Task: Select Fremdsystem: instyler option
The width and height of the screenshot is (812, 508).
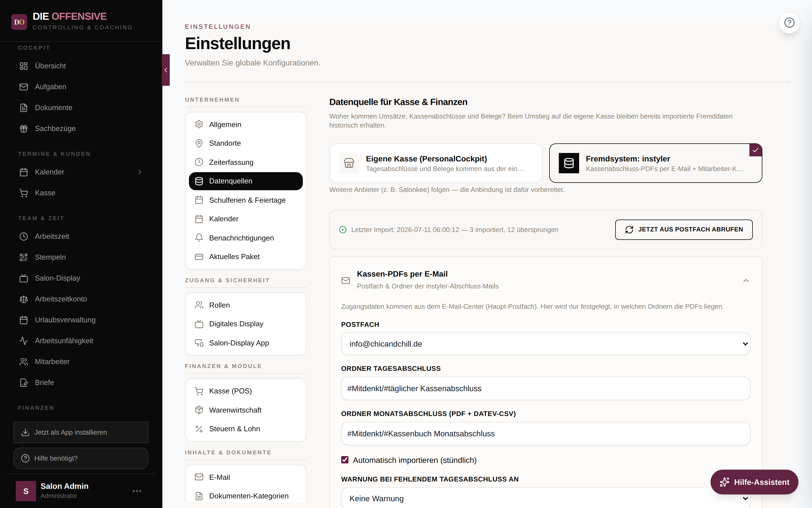Action: tap(655, 163)
